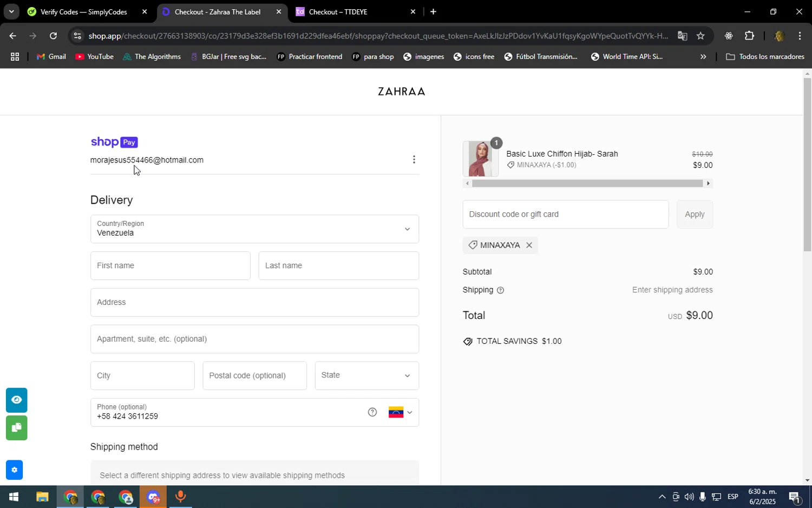This screenshot has height=508, width=812.
Task: Bookmark this page with star
Action: point(700,36)
